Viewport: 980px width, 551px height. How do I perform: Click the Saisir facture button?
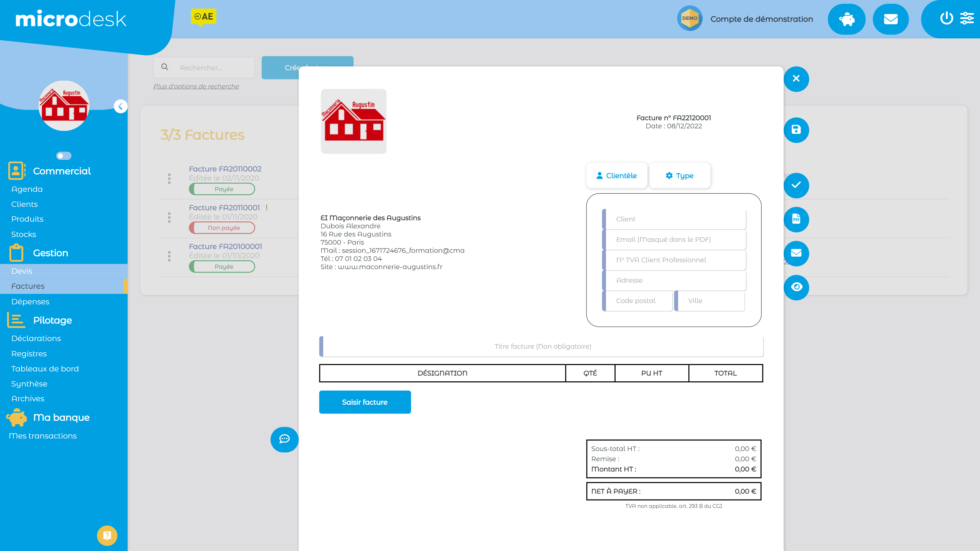pyautogui.click(x=365, y=402)
